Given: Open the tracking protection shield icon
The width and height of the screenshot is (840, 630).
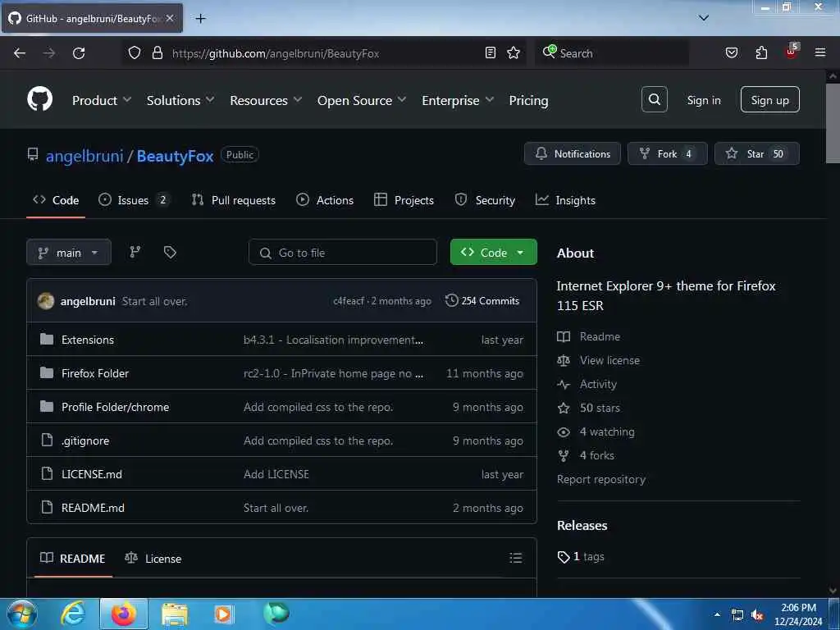Looking at the screenshot, I should coord(135,52).
